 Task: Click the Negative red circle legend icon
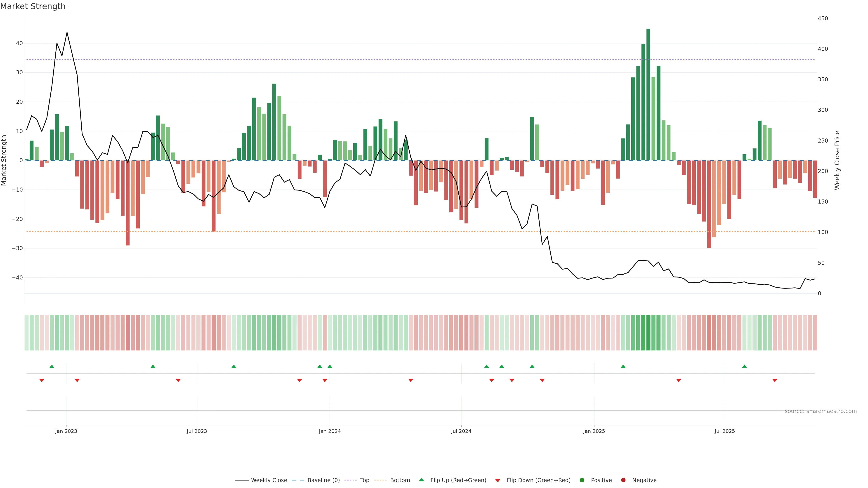(x=623, y=480)
